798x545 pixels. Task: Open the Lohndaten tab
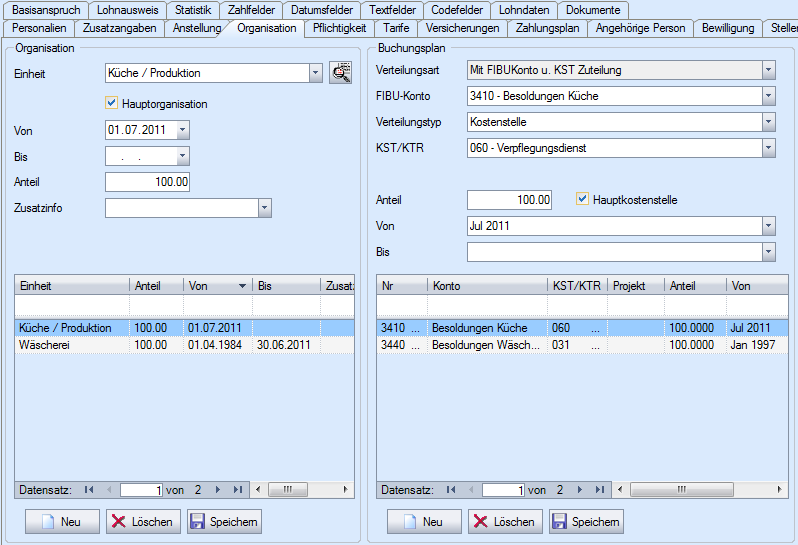coord(524,10)
